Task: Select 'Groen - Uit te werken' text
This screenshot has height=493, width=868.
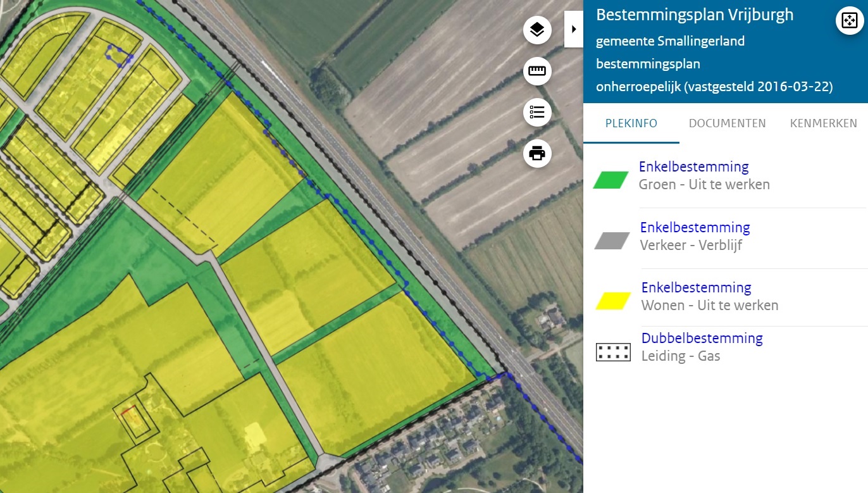Action: 704,185
